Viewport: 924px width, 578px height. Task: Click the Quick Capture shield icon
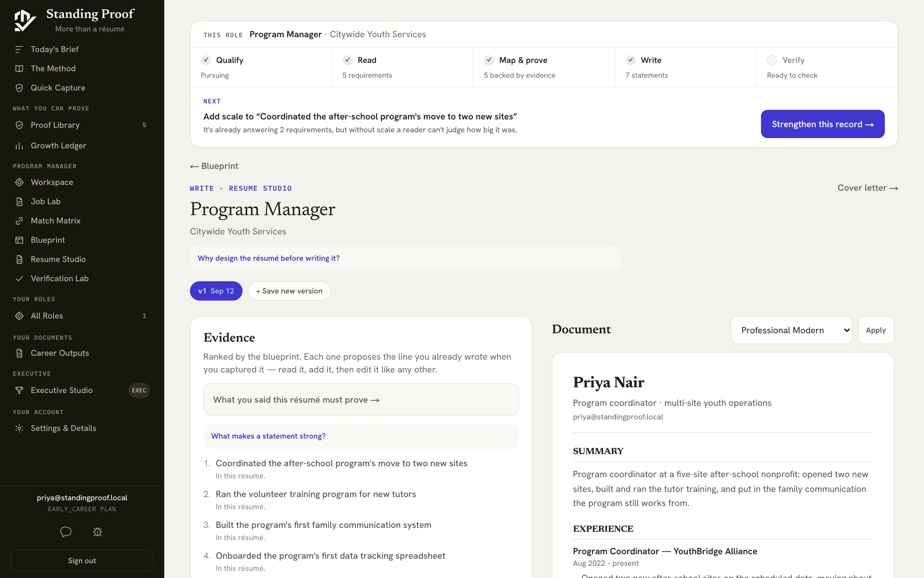click(19, 88)
